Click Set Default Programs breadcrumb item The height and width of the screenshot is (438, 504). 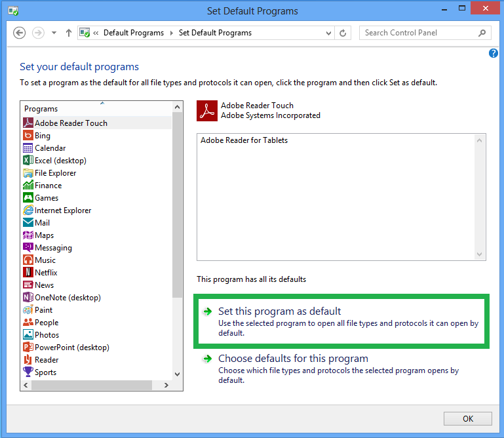coord(215,33)
